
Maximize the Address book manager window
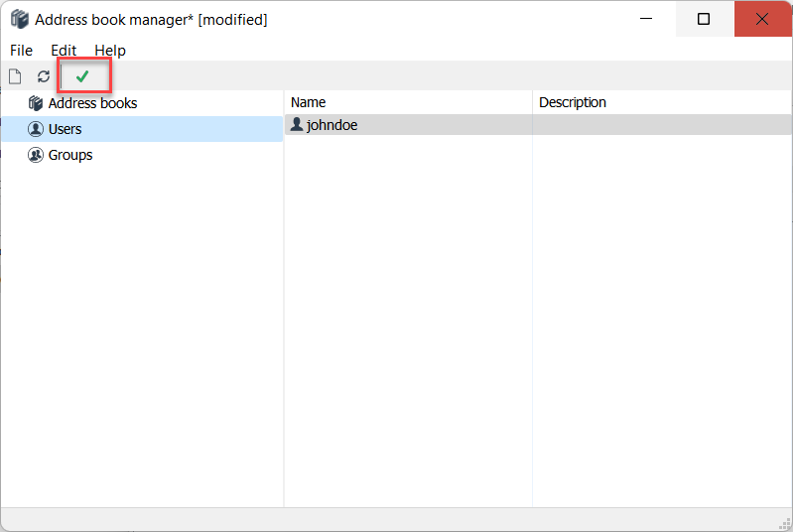point(704,19)
